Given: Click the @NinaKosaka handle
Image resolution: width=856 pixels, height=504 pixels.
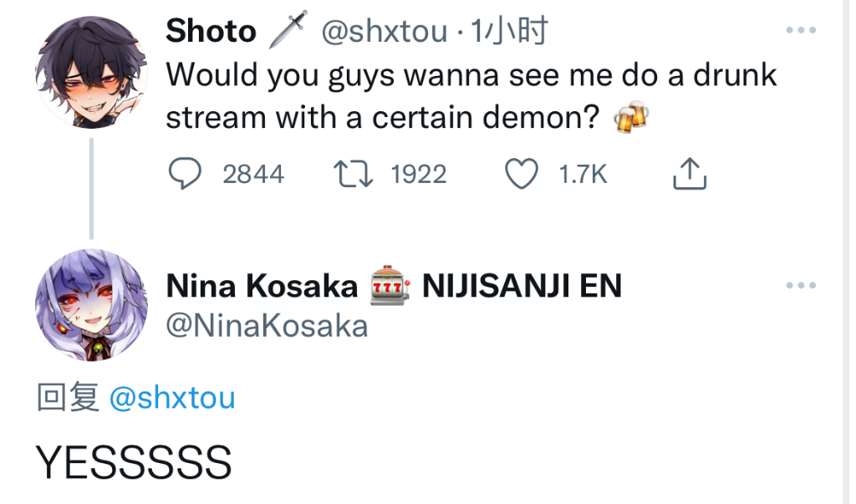Looking at the screenshot, I should click(267, 325).
